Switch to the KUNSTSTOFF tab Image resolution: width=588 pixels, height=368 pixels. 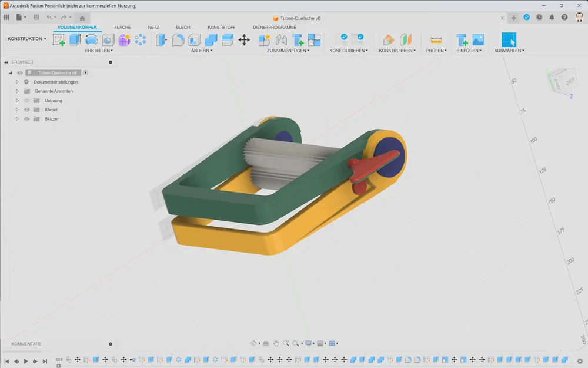click(x=222, y=28)
